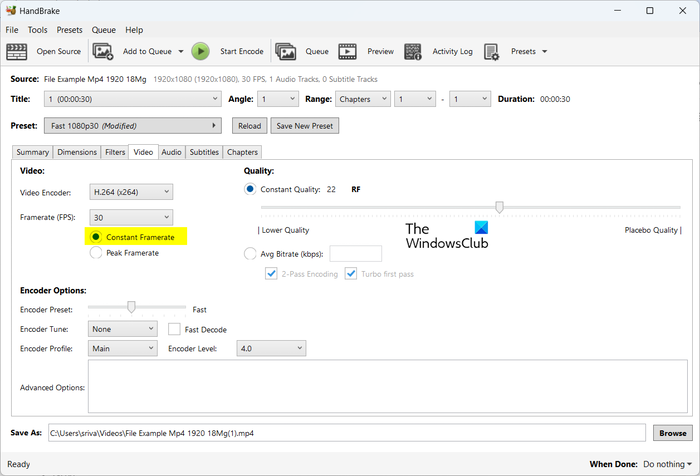This screenshot has width=700, height=476.
Task: Click the Add to Queue picture icon
Action: 103,52
